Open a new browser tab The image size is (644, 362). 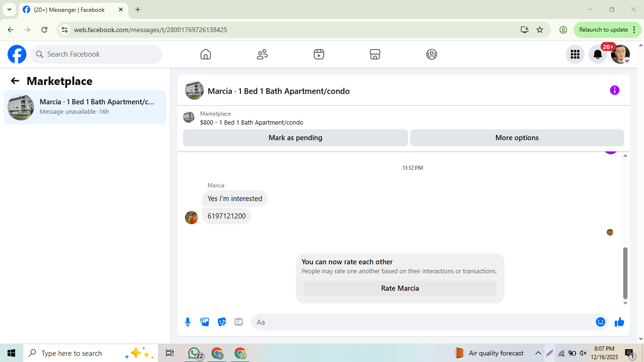138,9
